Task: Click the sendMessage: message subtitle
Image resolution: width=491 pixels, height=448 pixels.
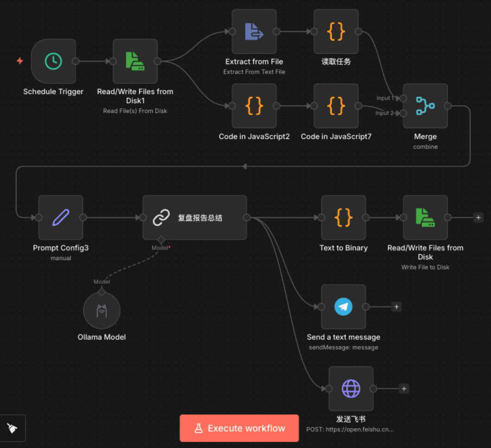Action: click(x=343, y=348)
